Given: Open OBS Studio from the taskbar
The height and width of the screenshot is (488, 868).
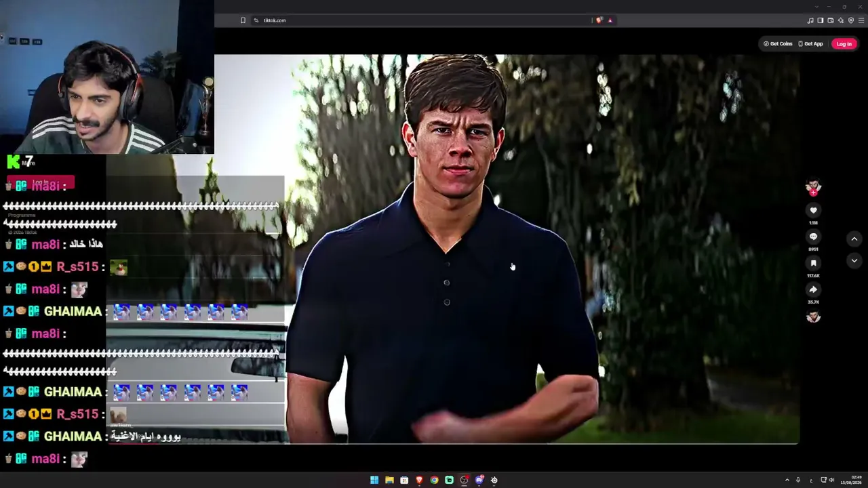Looking at the screenshot, I should click(x=464, y=480).
